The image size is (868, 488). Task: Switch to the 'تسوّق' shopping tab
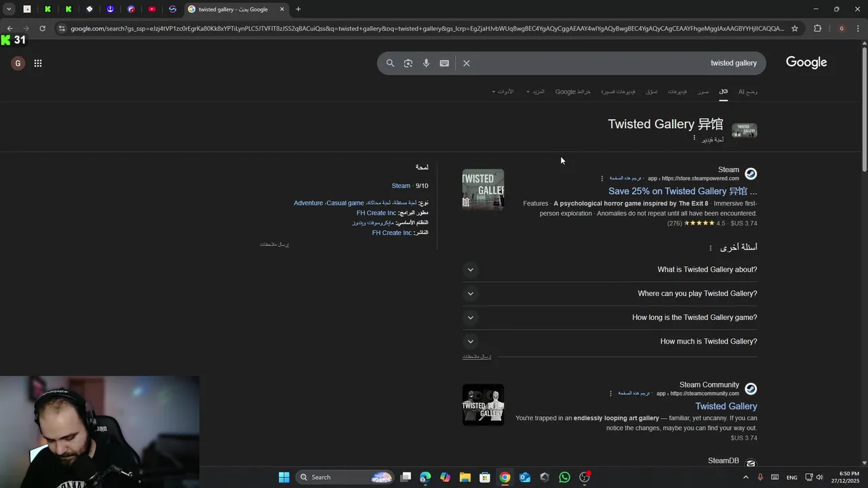pos(652,91)
